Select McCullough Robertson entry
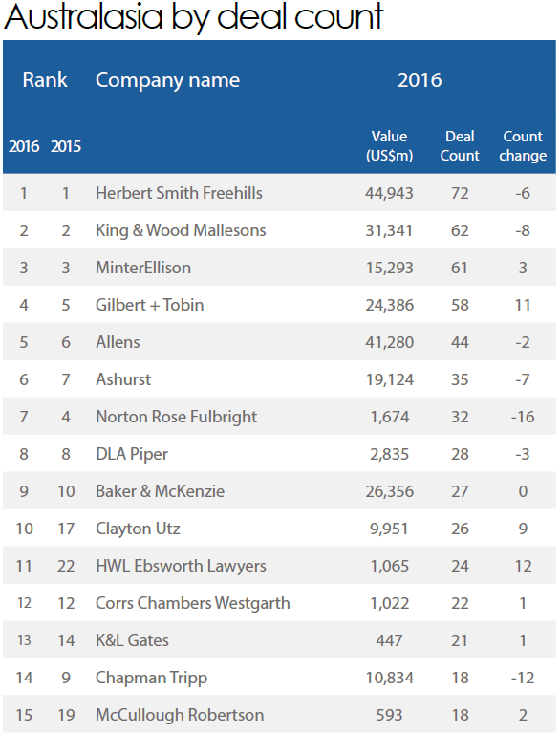The width and height of the screenshot is (560, 734). (x=180, y=715)
